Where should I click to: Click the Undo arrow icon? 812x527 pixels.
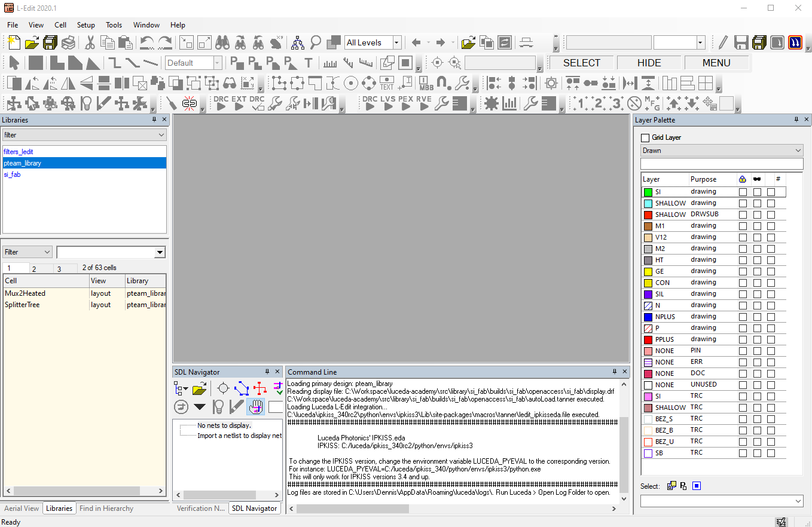[146, 42]
